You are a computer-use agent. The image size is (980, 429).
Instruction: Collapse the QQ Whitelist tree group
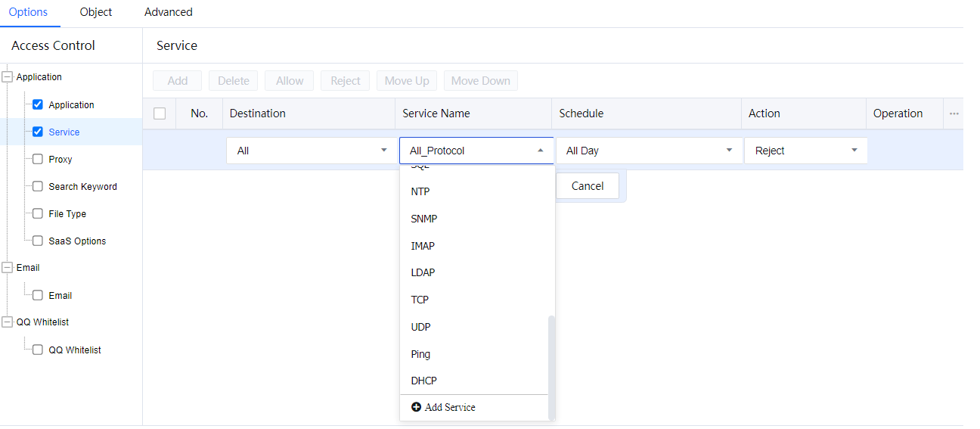[8, 322]
